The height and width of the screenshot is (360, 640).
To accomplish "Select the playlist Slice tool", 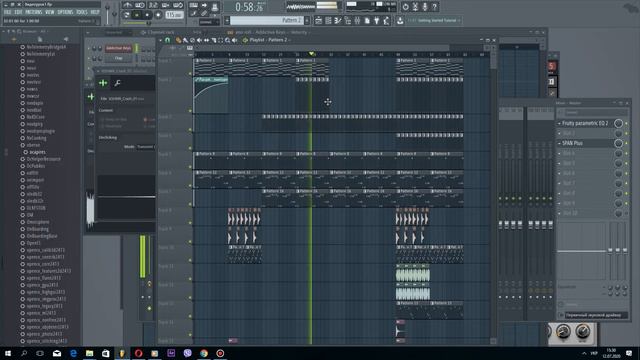I will click(213, 40).
